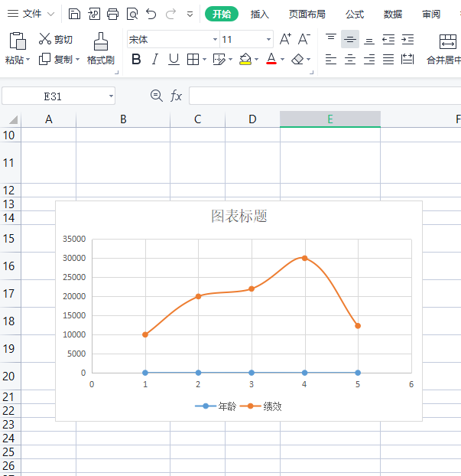Click the eraser clear icon

297,59
